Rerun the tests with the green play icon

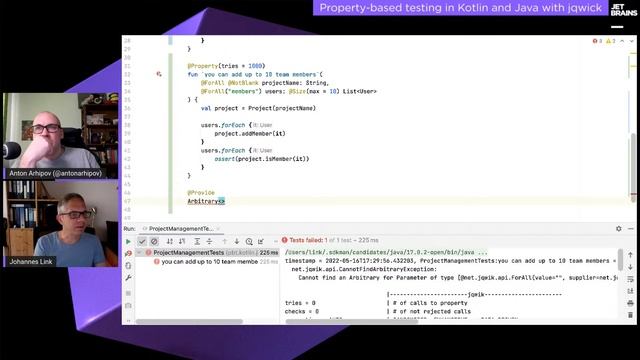click(x=128, y=242)
